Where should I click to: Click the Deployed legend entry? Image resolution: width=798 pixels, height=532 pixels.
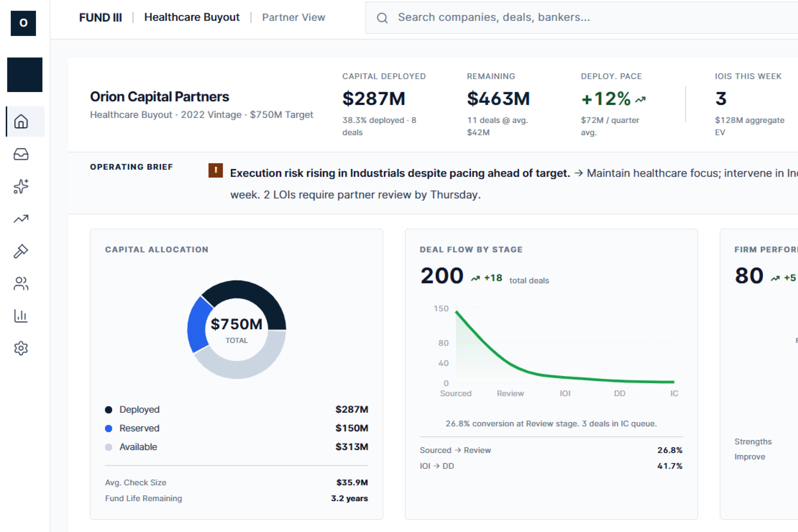click(x=139, y=409)
